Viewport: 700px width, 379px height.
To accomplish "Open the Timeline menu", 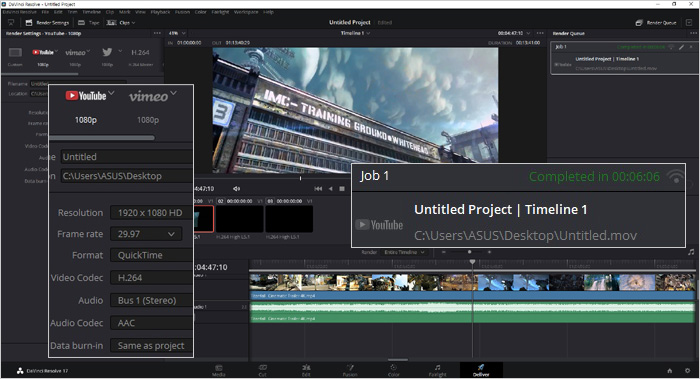I will pyautogui.click(x=91, y=12).
